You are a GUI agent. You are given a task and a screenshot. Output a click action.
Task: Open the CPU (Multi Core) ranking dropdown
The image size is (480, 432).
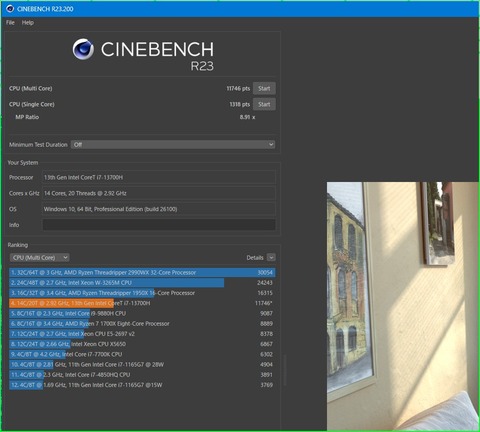40,257
